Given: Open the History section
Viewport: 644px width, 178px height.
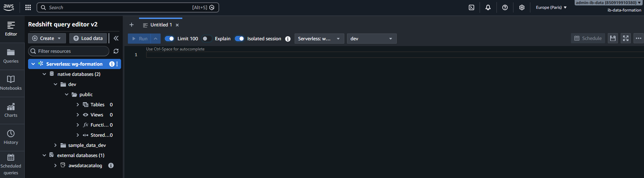Looking at the screenshot, I should coord(11,137).
